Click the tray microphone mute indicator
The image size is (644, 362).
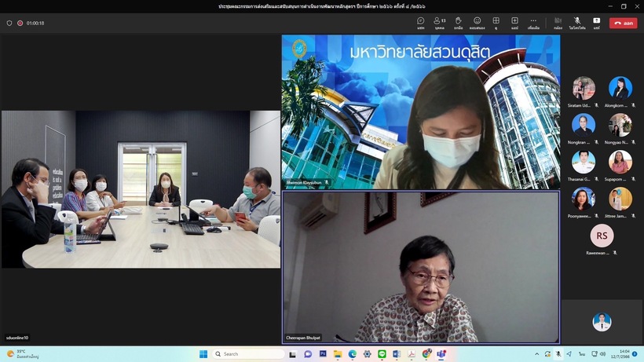pos(558,354)
